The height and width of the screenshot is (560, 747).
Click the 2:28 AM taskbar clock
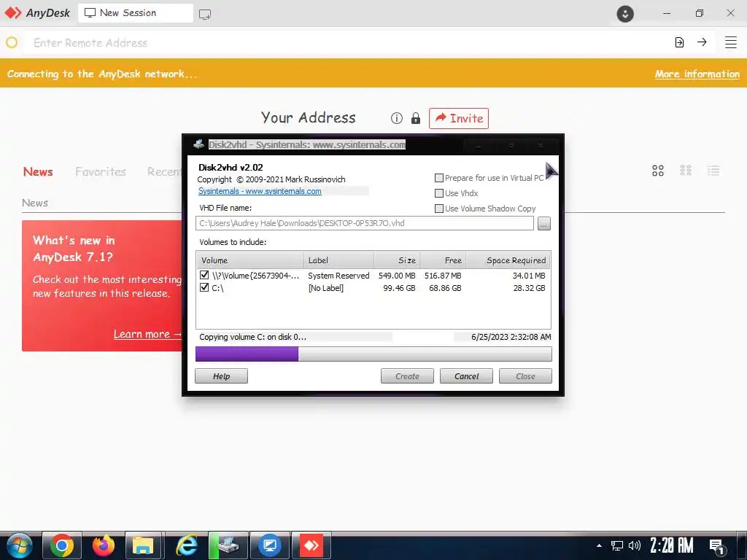point(672,545)
